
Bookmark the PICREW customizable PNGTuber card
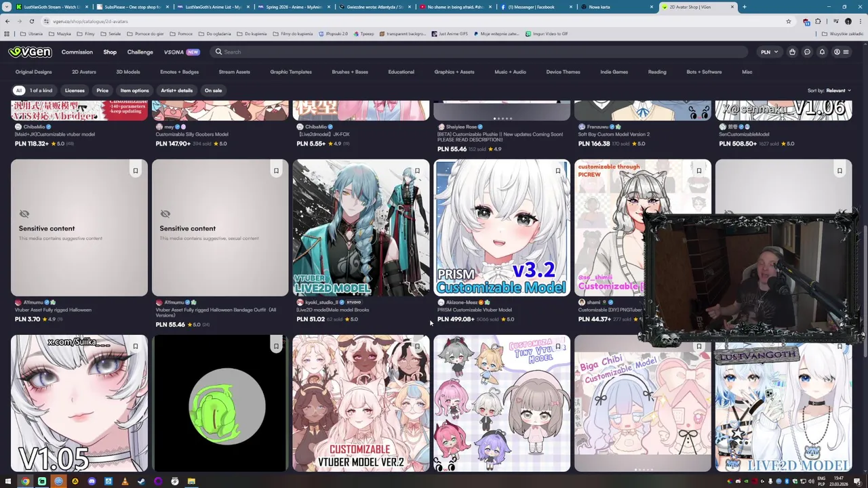click(x=698, y=171)
